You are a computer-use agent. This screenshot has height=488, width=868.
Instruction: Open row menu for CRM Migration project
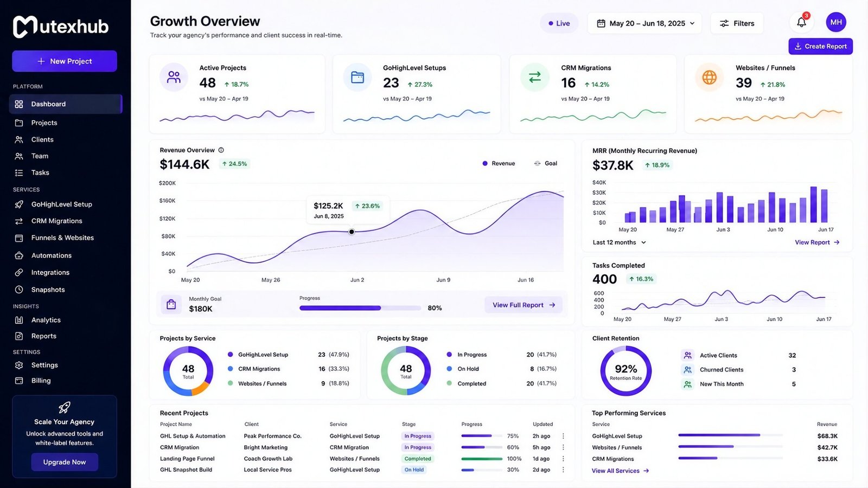pyautogui.click(x=563, y=447)
